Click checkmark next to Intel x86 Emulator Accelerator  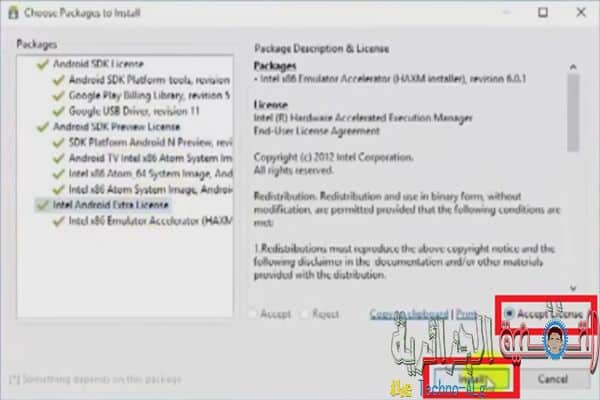[x=58, y=221]
